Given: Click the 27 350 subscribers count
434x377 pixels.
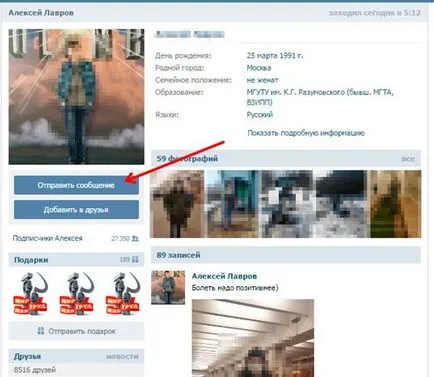Looking at the screenshot, I should tap(120, 238).
